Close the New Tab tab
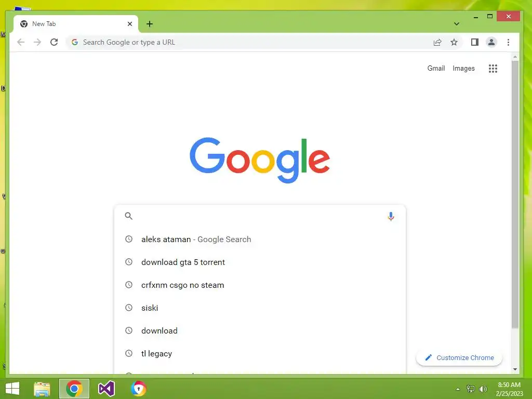Viewport: 532px width, 399px height. click(129, 24)
